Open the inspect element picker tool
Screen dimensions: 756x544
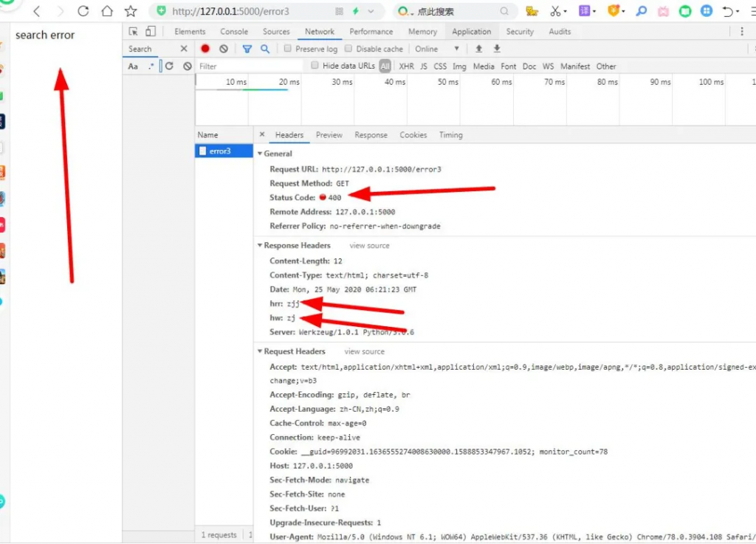pos(134,32)
